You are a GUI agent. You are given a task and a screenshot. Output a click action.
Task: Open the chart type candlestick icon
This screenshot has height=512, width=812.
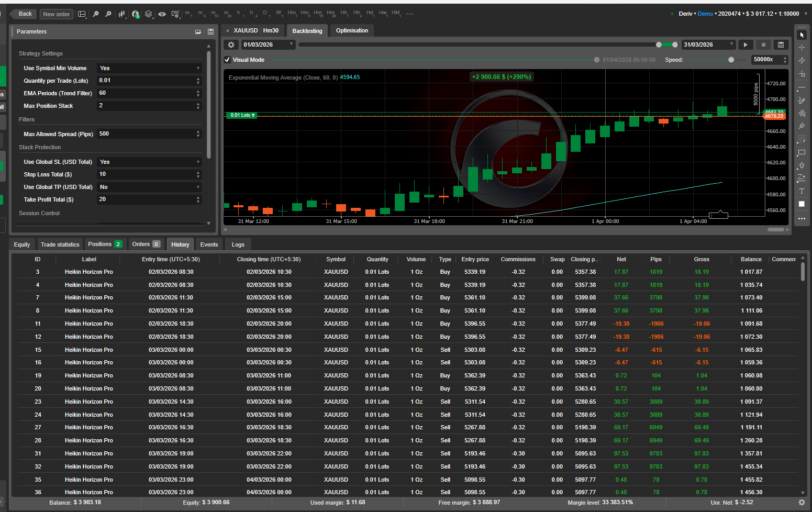pos(122,14)
